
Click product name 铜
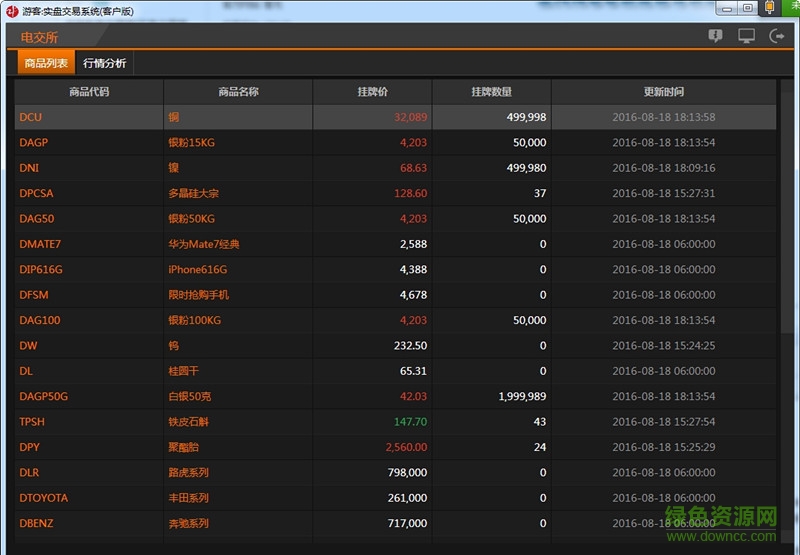coord(174,117)
